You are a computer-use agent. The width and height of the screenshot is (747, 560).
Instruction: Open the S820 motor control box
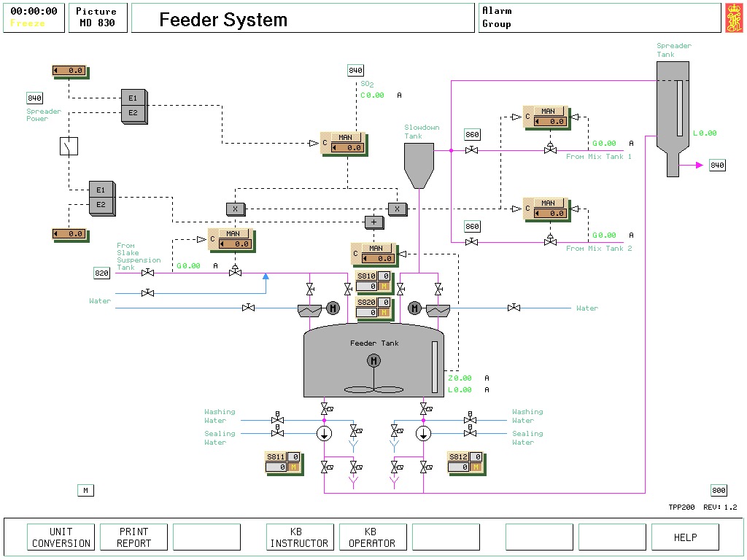373,308
